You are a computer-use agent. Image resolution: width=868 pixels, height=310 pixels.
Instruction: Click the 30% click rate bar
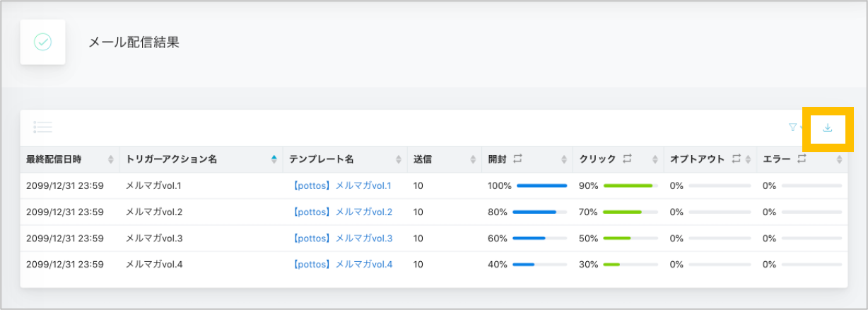tap(631, 264)
